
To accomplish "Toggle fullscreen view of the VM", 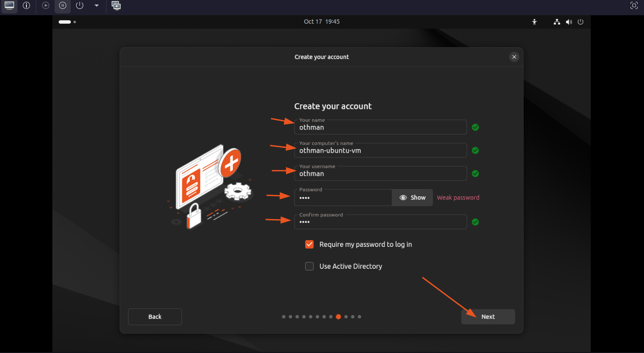I will tap(634, 6).
